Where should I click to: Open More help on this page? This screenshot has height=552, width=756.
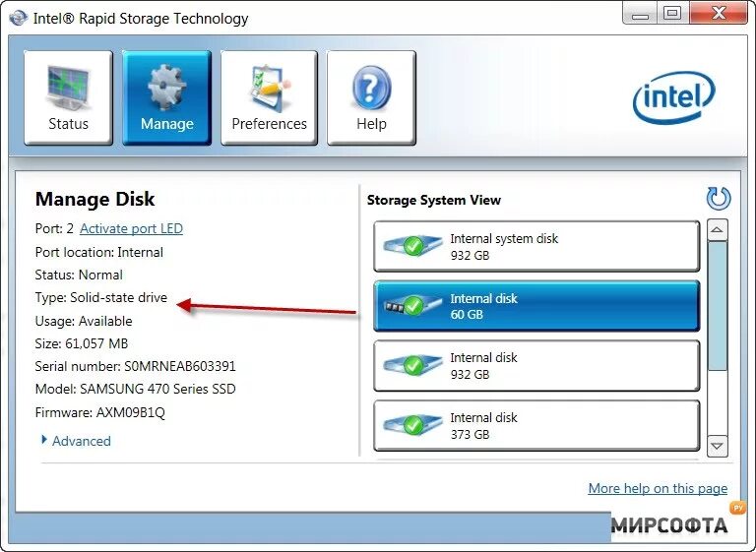pos(658,488)
